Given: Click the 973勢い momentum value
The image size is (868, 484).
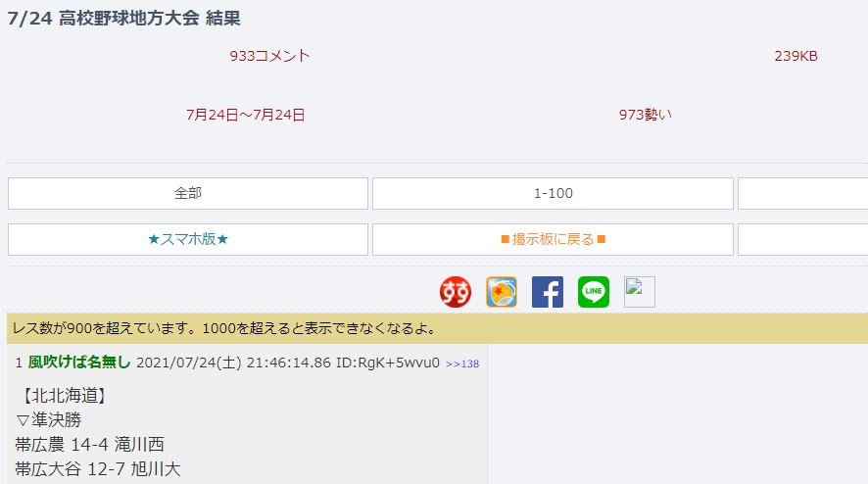Looking at the screenshot, I should pyautogui.click(x=645, y=115).
